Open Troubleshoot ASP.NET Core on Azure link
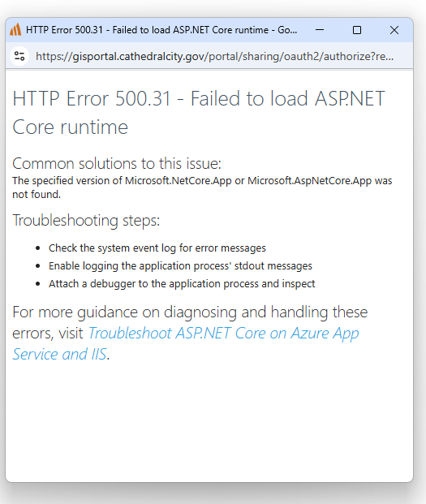426x504 pixels. pos(186,343)
